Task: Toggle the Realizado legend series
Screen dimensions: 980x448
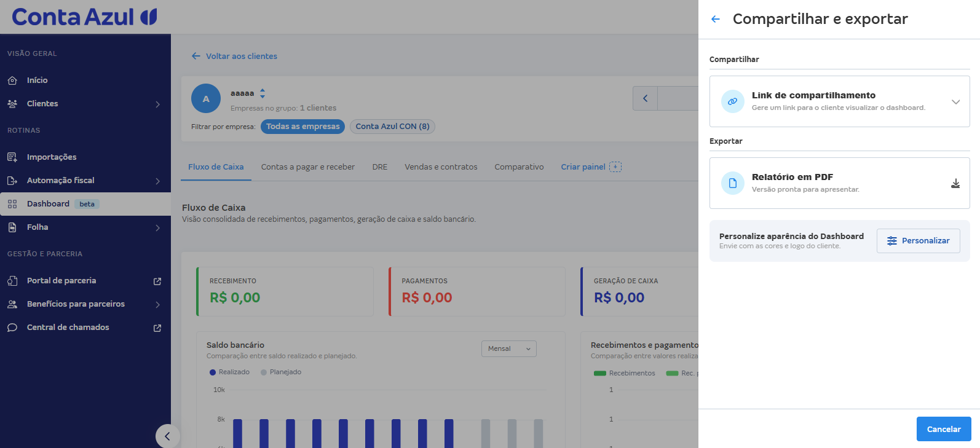Action: click(x=229, y=372)
